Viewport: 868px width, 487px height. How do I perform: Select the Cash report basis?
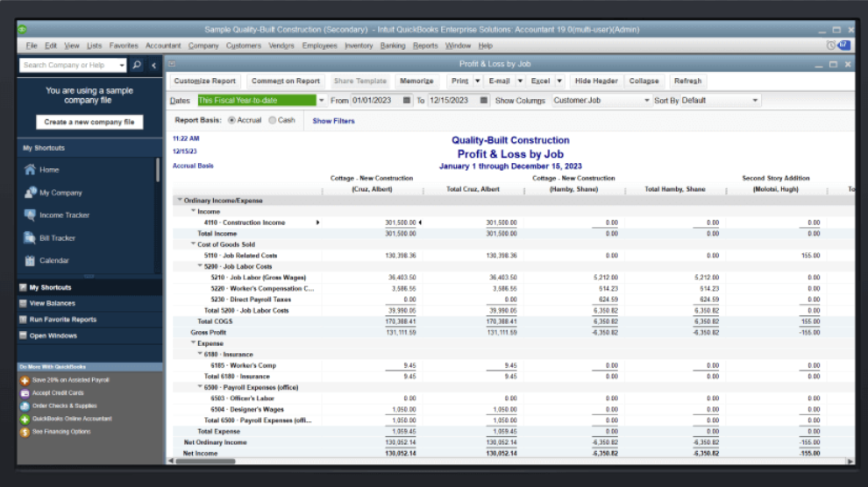273,121
